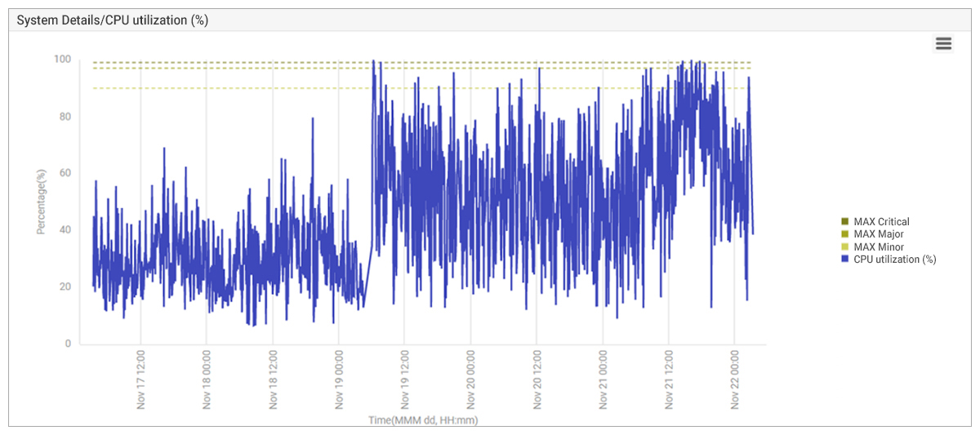Click the Nov 22 00:00 axis tick
The height and width of the screenshot is (435, 980).
734,380
